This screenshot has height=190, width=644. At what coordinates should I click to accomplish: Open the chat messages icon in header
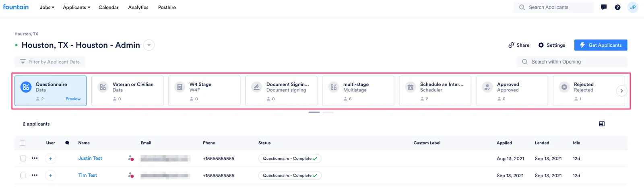604,7
